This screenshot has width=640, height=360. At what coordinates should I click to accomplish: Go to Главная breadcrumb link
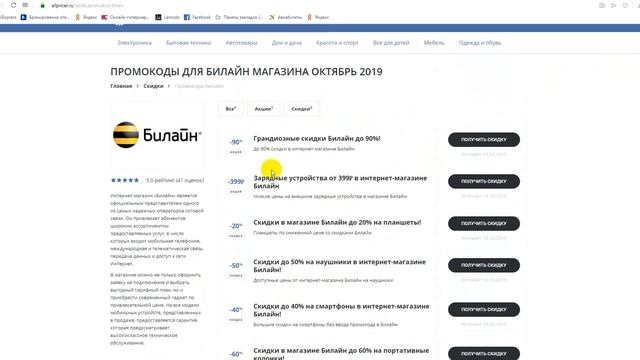[x=121, y=86]
